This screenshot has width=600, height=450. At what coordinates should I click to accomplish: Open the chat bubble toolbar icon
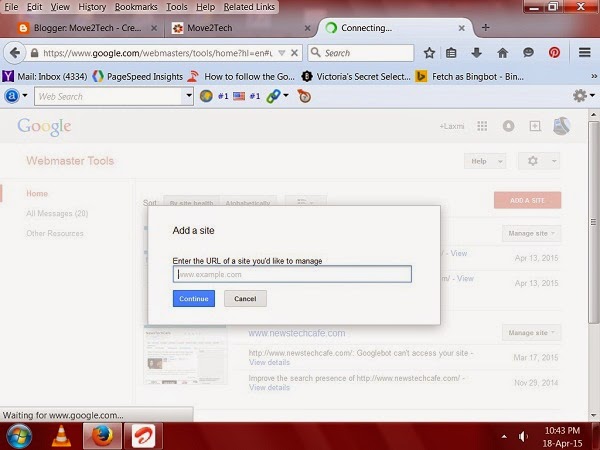(528, 52)
